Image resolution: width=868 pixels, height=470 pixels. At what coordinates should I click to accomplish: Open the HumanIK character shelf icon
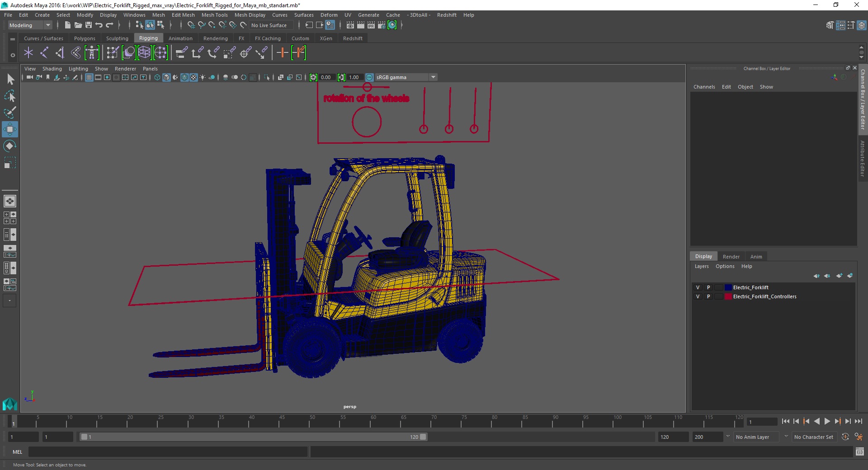click(x=92, y=53)
